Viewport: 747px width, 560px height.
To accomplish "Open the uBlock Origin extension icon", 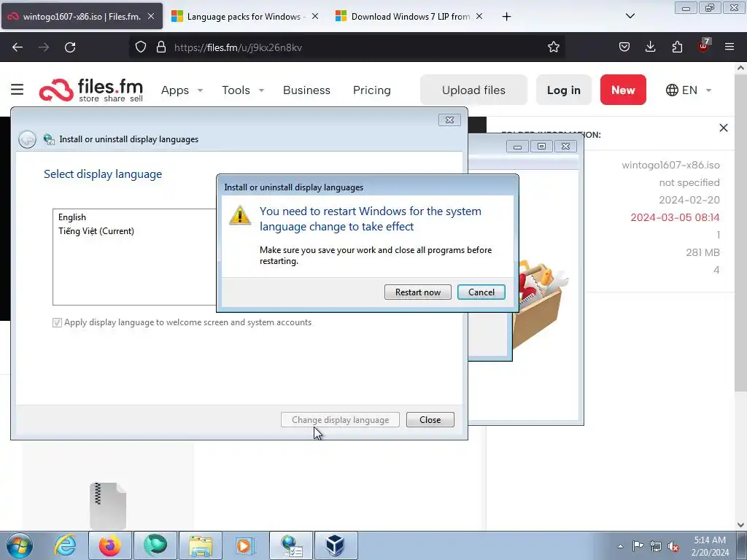I will coord(704,46).
